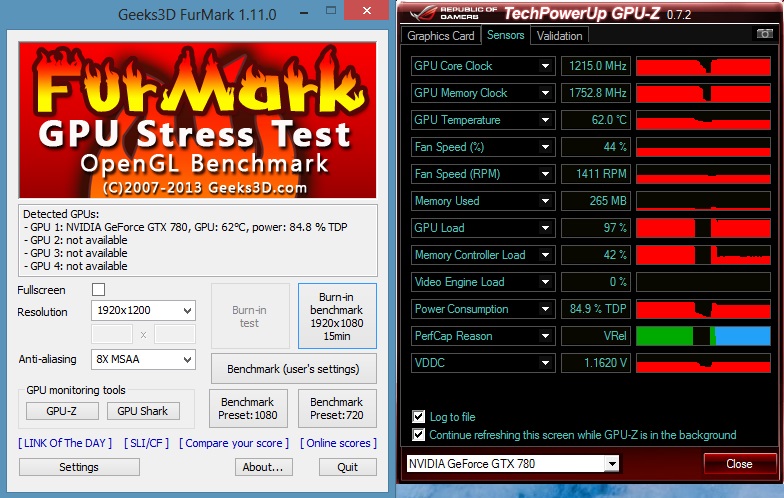This screenshot has height=498, width=784.
Task: Run Benchmark (user's settings)
Action: click(294, 369)
